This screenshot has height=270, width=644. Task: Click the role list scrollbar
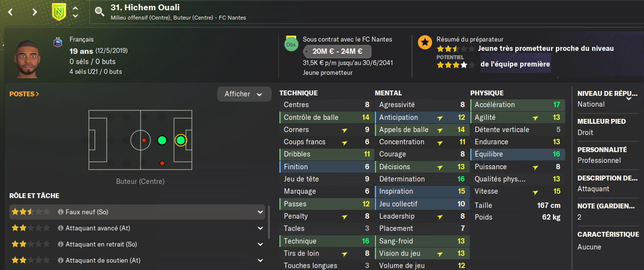268,223
